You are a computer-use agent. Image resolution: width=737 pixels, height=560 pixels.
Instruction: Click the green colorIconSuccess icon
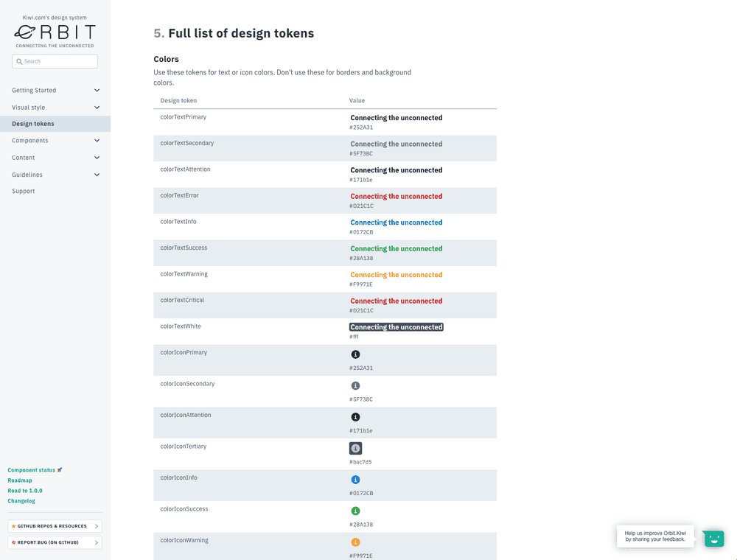355,511
